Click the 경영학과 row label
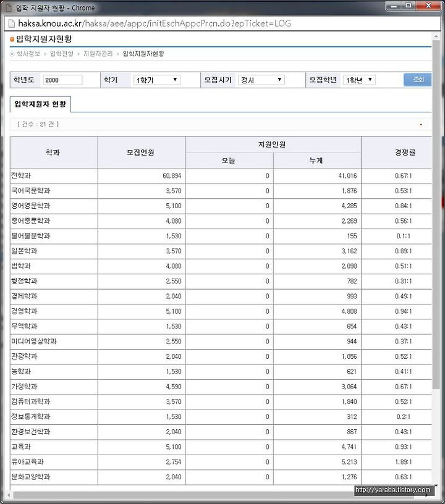Viewport: 445px width, 504px height. coord(25,311)
